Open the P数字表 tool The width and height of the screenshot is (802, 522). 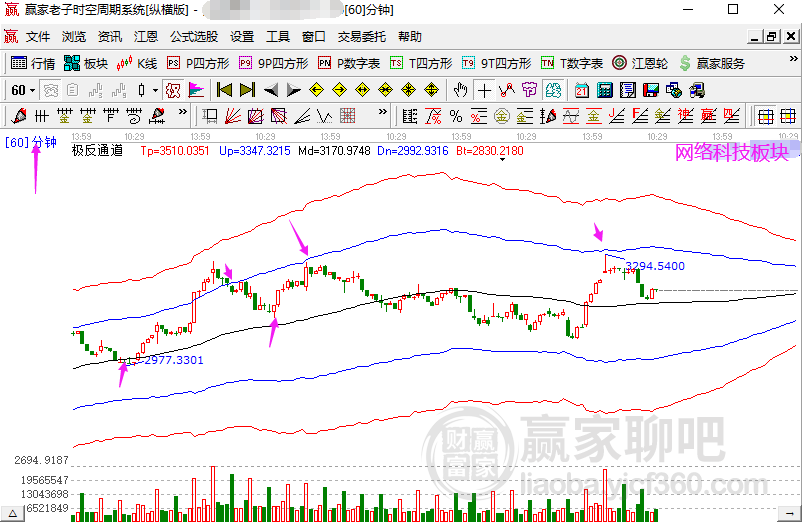(349, 63)
